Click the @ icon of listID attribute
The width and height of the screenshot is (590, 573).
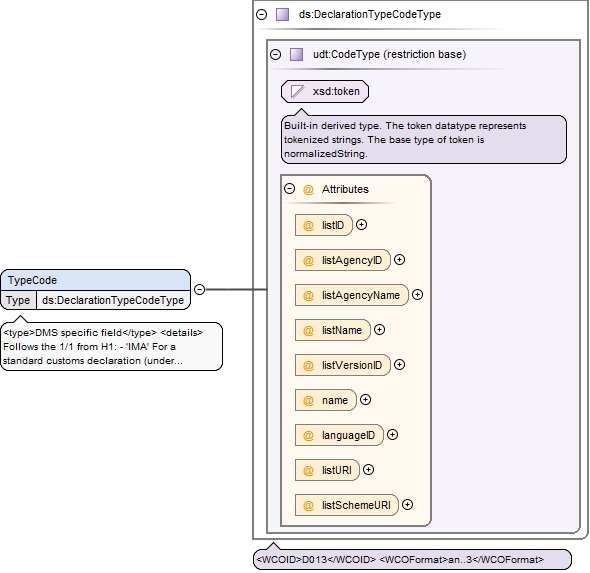308,225
